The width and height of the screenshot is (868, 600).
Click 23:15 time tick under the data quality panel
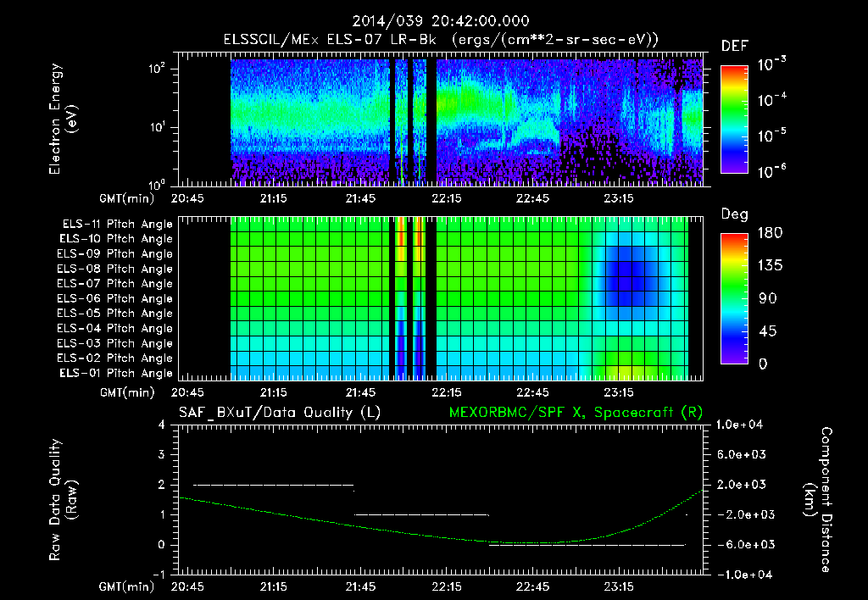619,587
